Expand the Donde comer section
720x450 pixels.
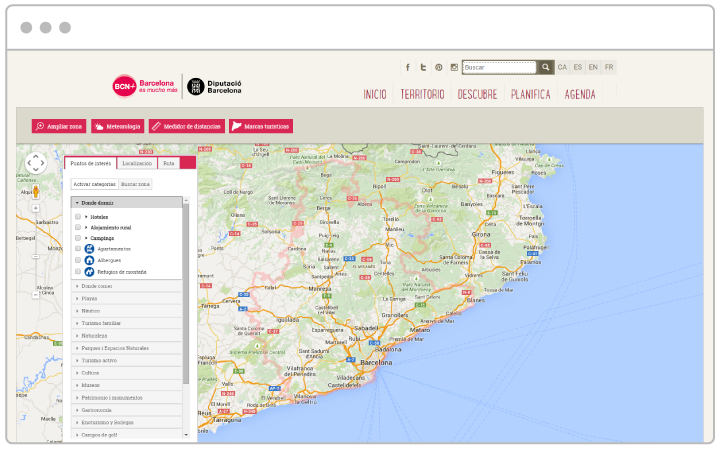coord(127,286)
